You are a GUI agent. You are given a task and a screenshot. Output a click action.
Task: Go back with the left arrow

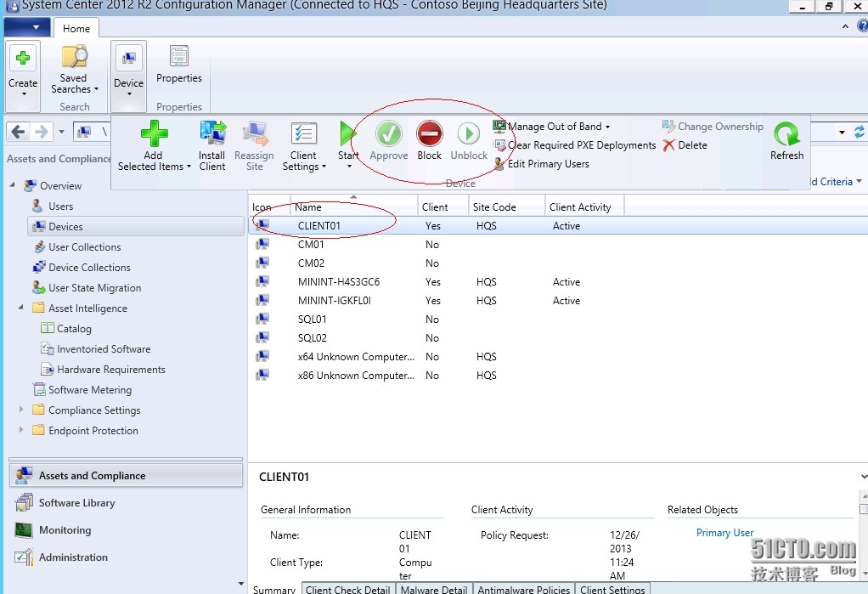point(19,132)
